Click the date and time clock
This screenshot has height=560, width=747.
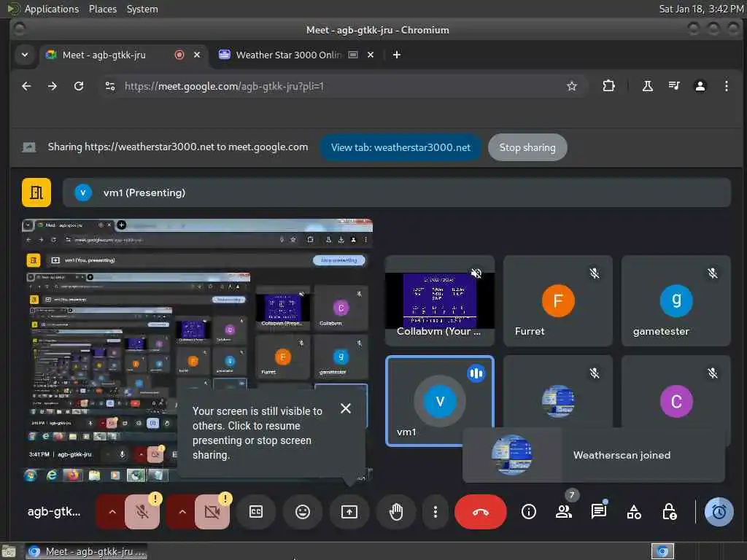(701, 9)
